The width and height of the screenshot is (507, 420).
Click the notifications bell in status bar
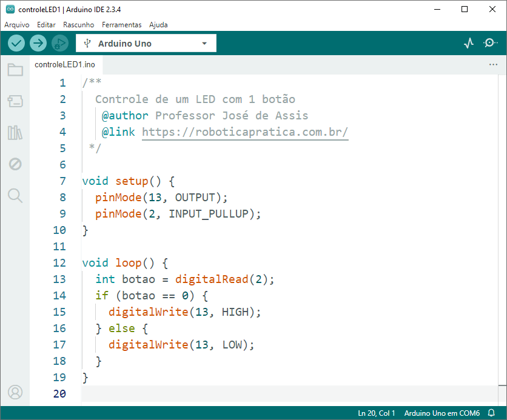point(491,413)
